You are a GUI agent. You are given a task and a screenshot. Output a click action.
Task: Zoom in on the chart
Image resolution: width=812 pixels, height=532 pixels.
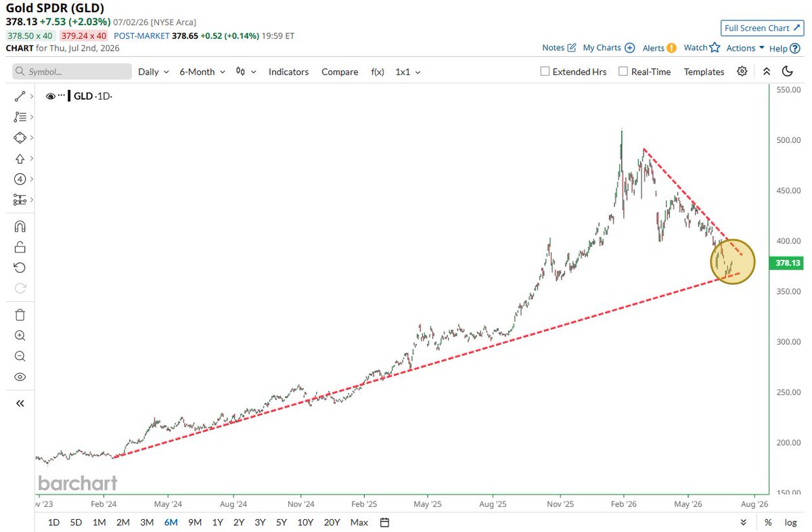pyautogui.click(x=20, y=335)
